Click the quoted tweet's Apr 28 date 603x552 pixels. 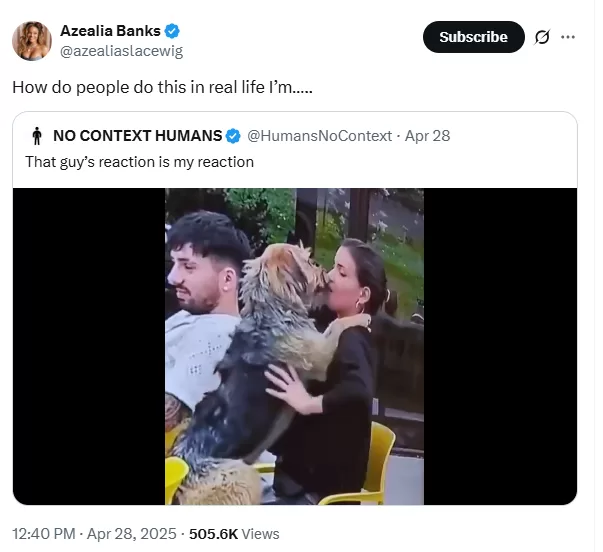coord(427,135)
